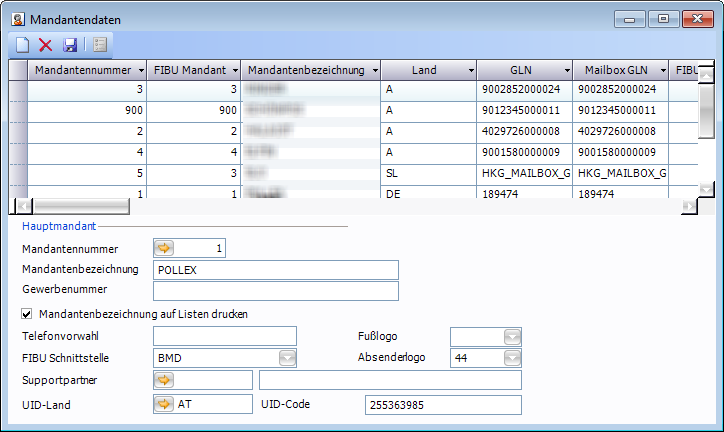Open the Land column filter arrow
The width and height of the screenshot is (724, 432).
pyautogui.click(x=469, y=71)
